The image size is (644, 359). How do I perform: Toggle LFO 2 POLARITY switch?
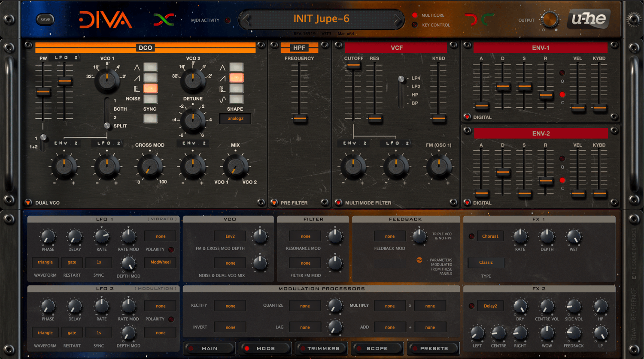[171, 319]
